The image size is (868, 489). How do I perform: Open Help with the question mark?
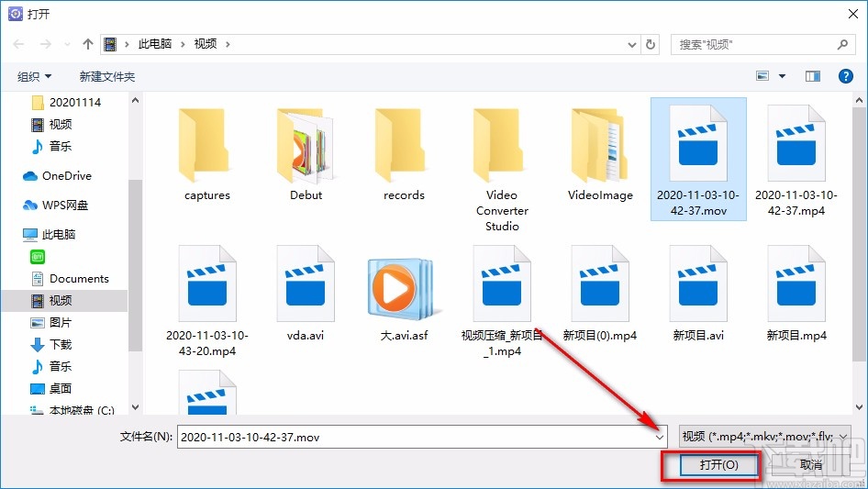point(846,76)
